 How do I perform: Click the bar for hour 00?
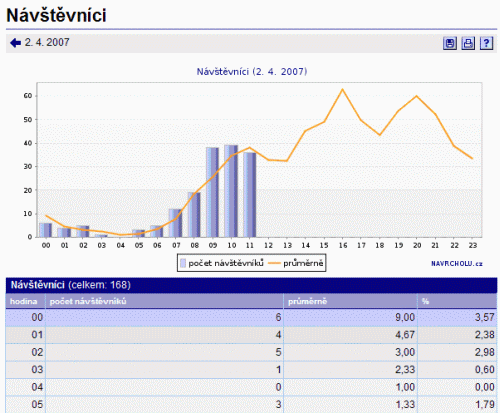pyautogui.click(x=46, y=230)
